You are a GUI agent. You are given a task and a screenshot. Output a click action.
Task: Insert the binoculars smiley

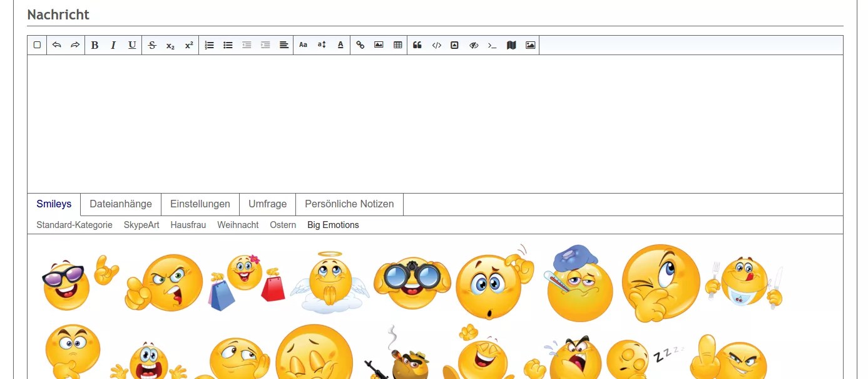tap(412, 283)
